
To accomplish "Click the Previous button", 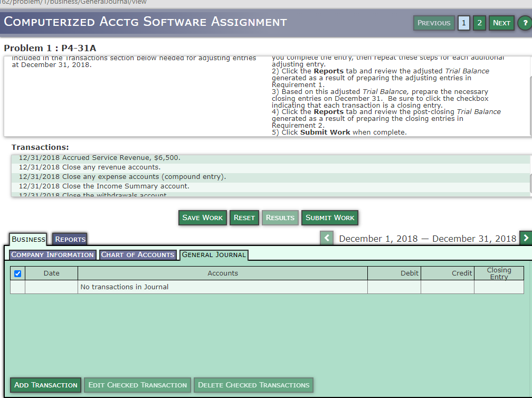I will pyautogui.click(x=434, y=23).
